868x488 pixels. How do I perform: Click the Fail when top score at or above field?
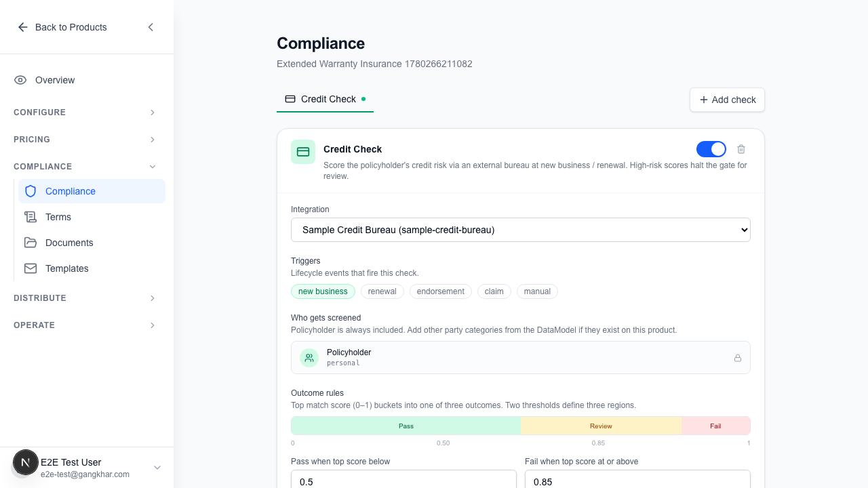point(637,479)
